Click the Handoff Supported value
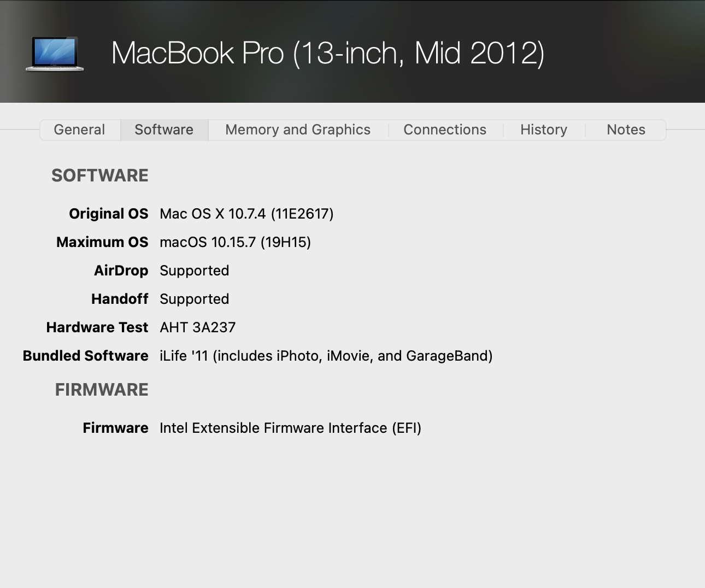 [194, 299]
